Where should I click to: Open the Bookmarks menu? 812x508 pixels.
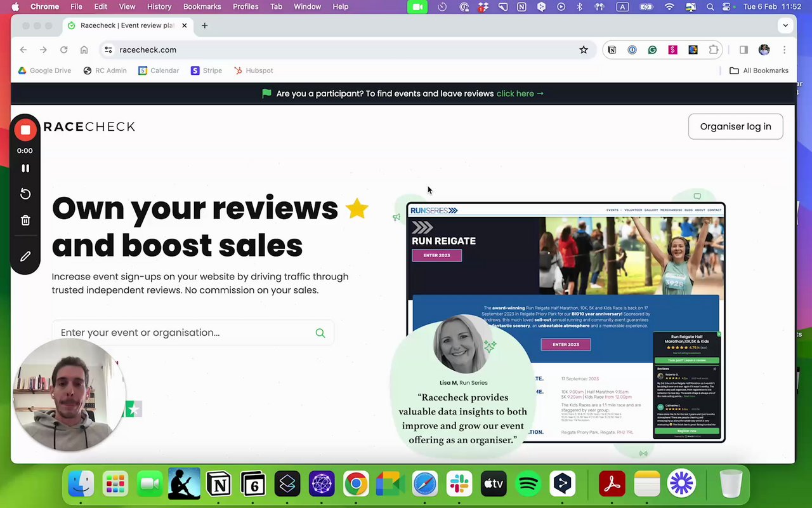click(202, 6)
